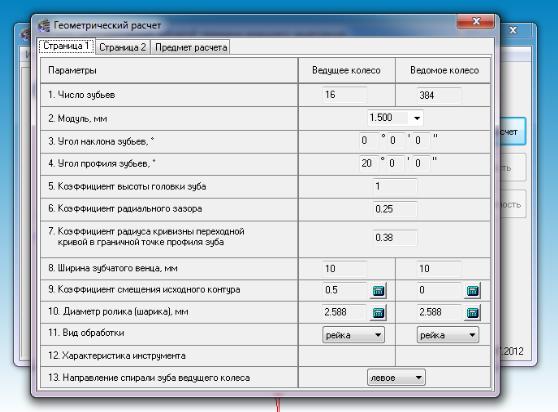Click the app icon in the dialog title bar
558x412 pixels.
(44, 26)
